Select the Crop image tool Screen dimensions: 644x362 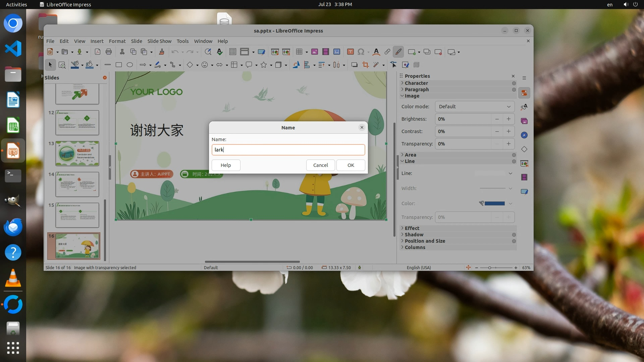(366, 65)
